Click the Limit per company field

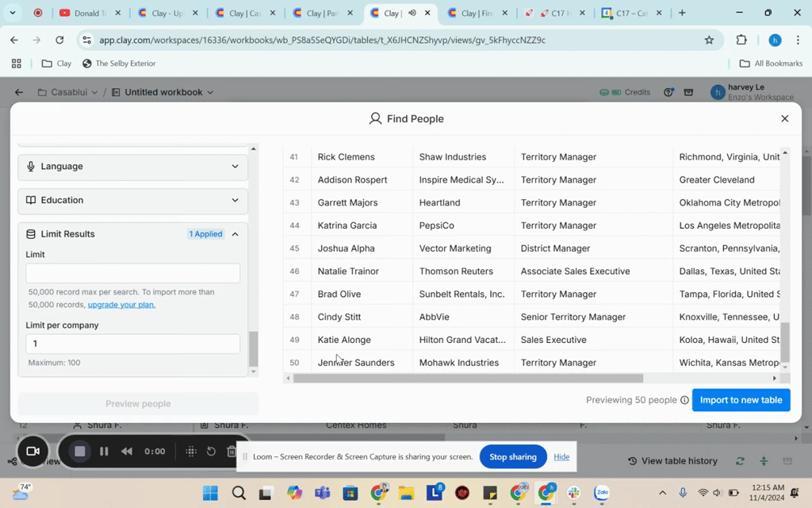pyautogui.click(x=132, y=344)
